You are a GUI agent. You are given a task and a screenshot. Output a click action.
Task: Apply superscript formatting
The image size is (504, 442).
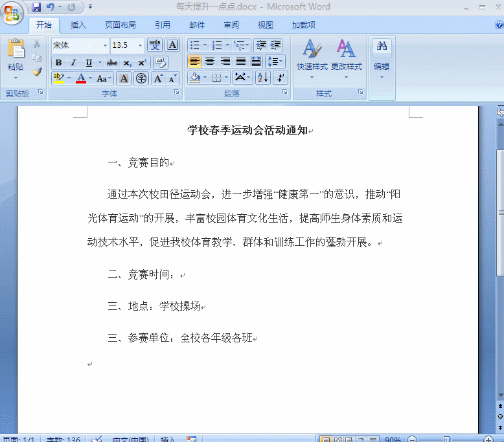click(142, 63)
